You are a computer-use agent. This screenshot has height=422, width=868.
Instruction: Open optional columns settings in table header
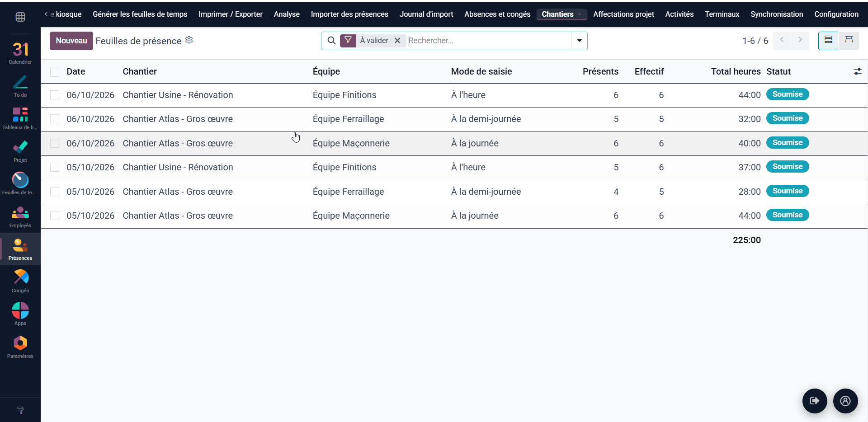coord(858,71)
